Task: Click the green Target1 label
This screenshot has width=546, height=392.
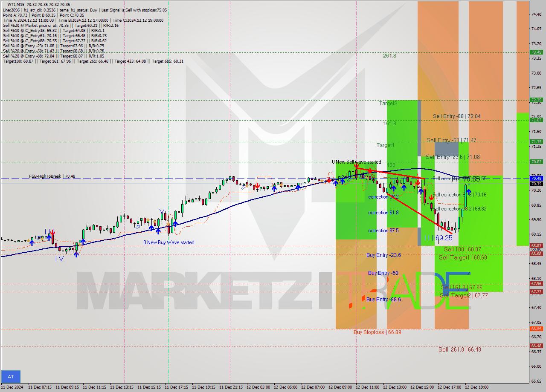Action: click(x=385, y=145)
